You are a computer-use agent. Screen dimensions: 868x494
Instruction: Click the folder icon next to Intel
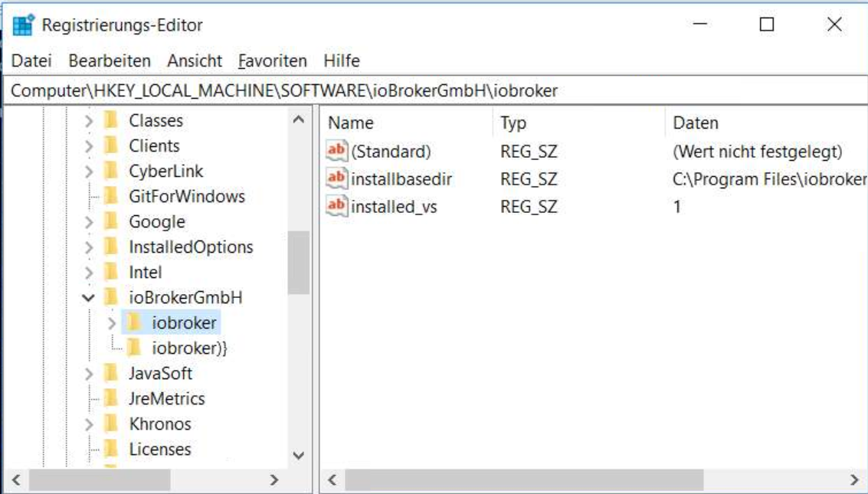[x=111, y=272]
